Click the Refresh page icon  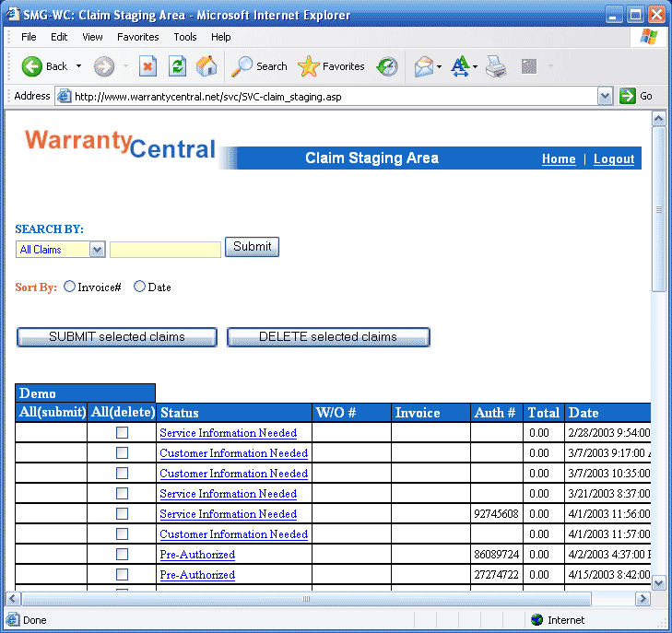coord(177,67)
